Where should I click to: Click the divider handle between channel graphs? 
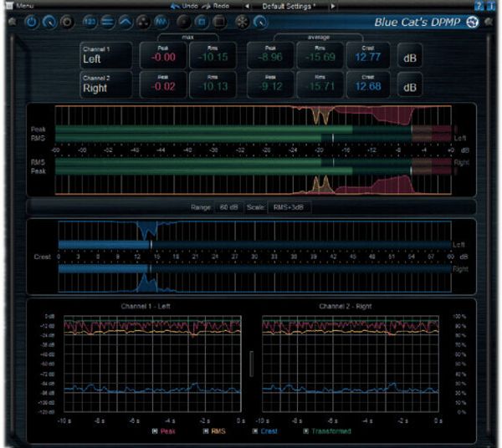[x=252, y=364]
